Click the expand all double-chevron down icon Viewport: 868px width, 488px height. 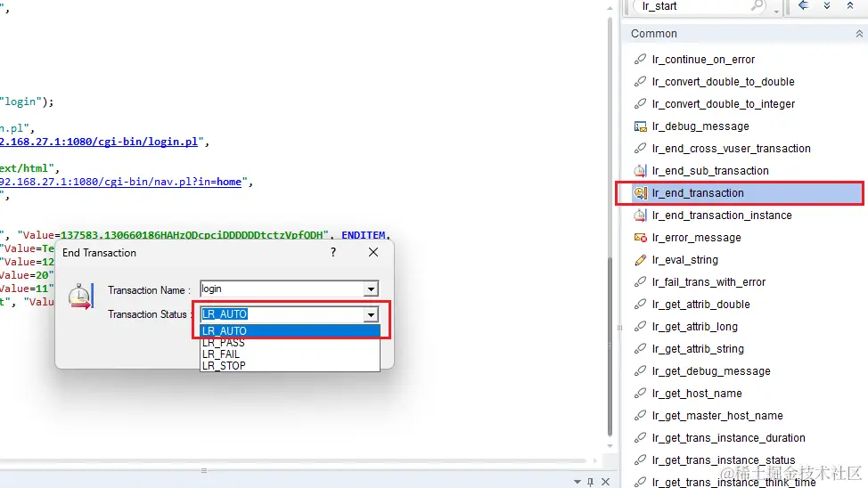pos(827,5)
